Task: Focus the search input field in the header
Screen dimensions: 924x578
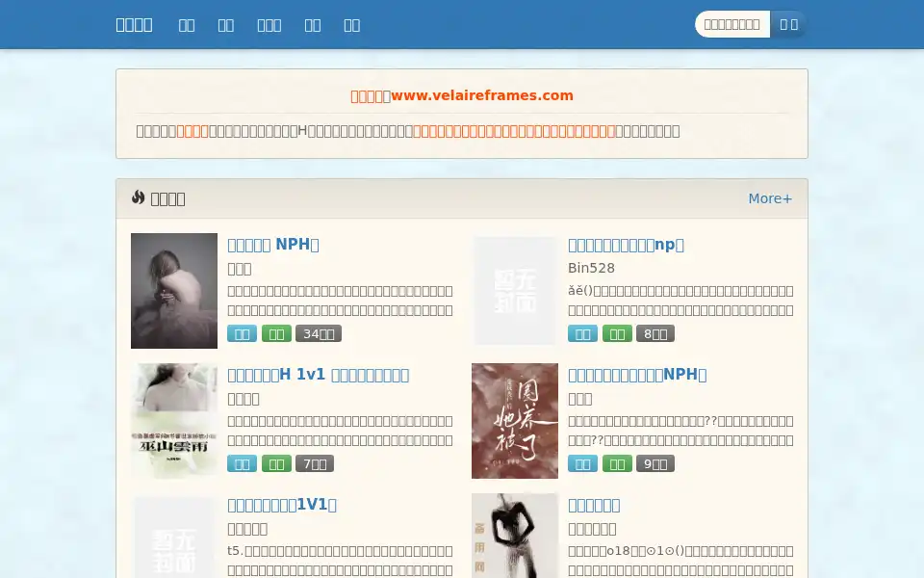Action: 732,24
